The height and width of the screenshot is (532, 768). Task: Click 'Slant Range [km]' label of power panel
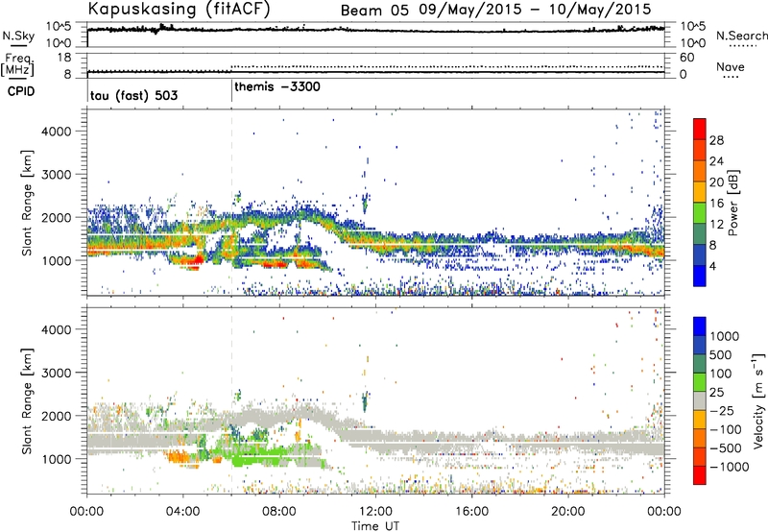(27, 203)
